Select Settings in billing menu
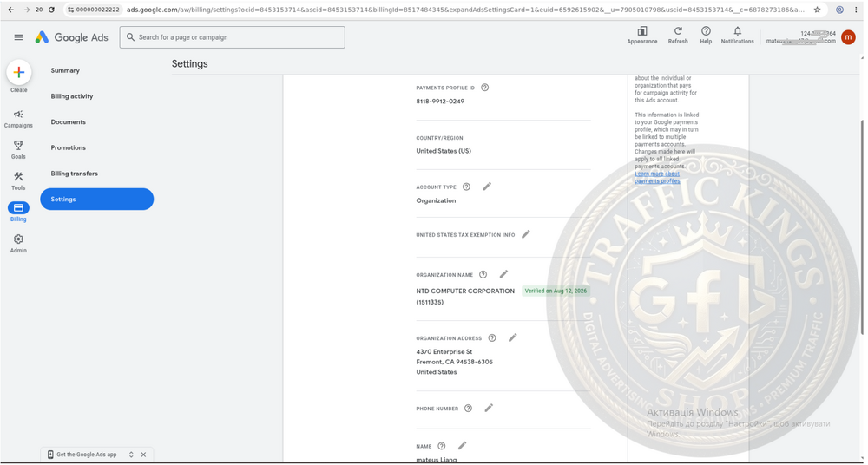The image size is (868, 465). point(97,200)
